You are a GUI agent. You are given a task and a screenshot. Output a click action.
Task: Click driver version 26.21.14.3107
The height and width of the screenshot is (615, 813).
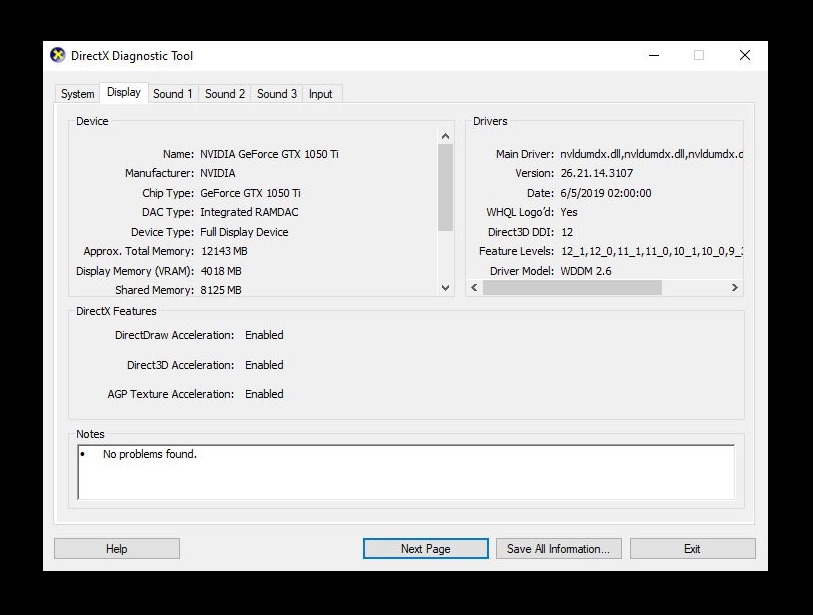point(597,173)
